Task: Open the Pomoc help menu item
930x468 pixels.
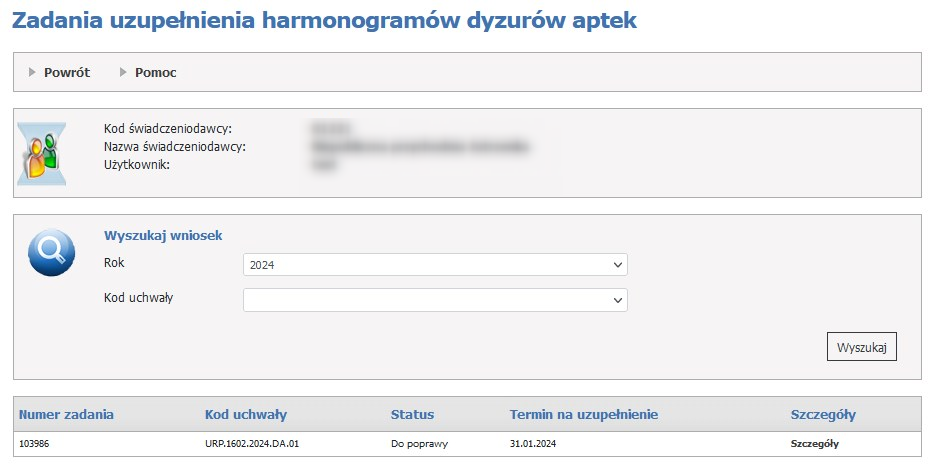Action: pyautogui.click(x=155, y=72)
